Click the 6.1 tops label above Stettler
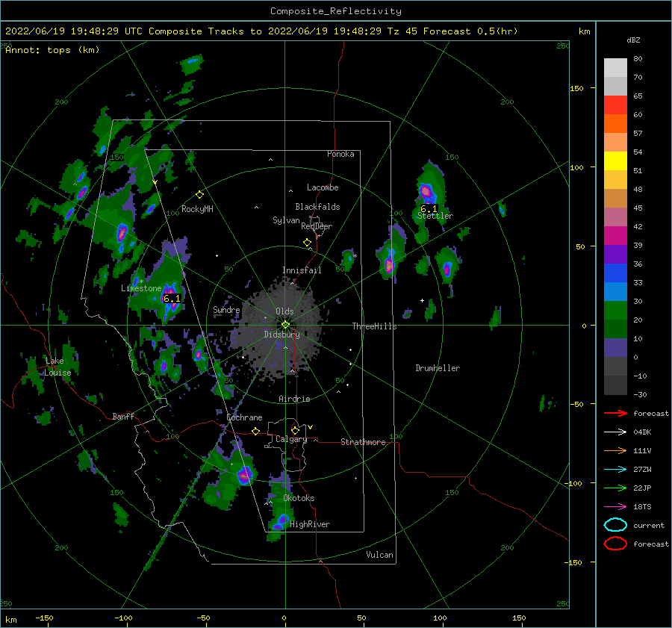The height and width of the screenshot is (628, 672). click(x=429, y=209)
